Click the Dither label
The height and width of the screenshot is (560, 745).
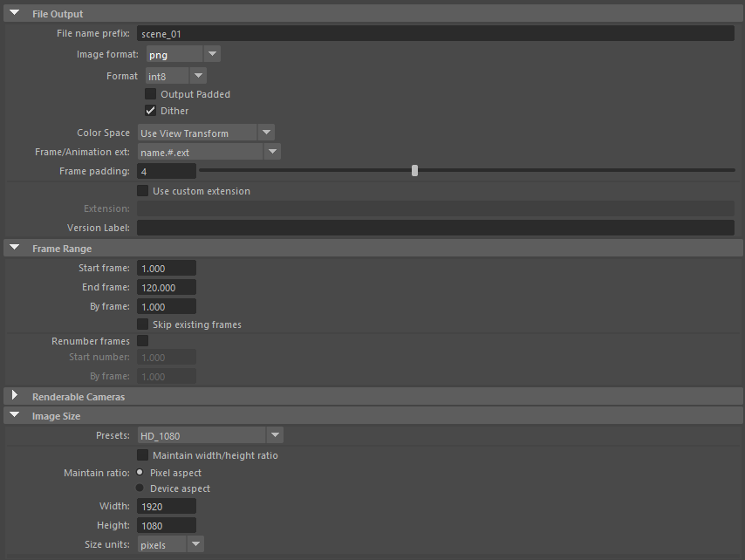(x=174, y=111)
